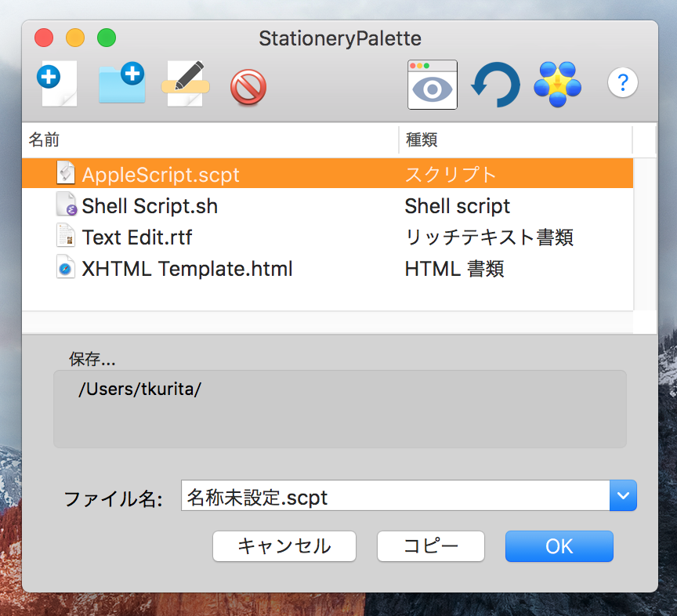
Task: Click the rename pencil icon
Action: pos(186,84)
